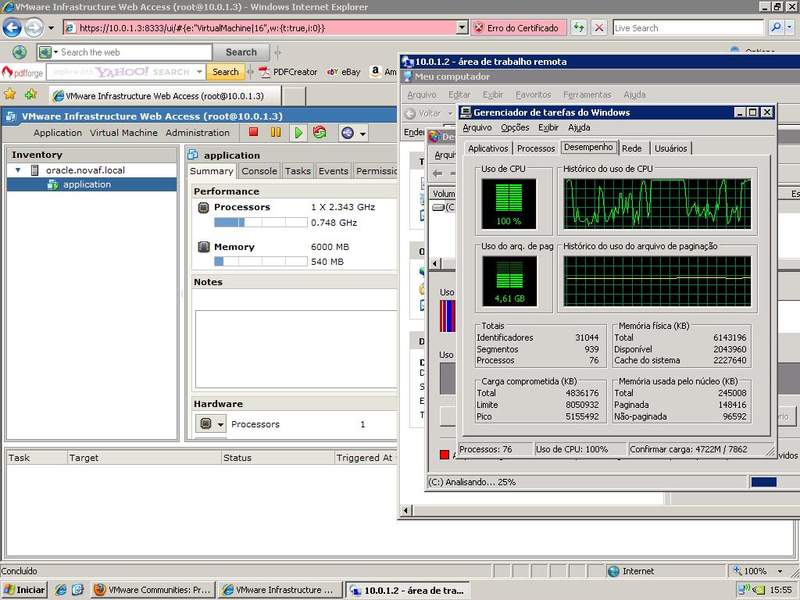Click into the Search the web field
The width and height of the screenshot is (800, 600).
tap(135, 52)
